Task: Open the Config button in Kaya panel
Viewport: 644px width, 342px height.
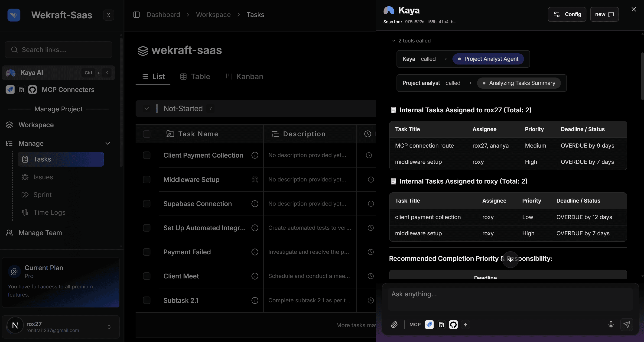Action: (567, 14)
